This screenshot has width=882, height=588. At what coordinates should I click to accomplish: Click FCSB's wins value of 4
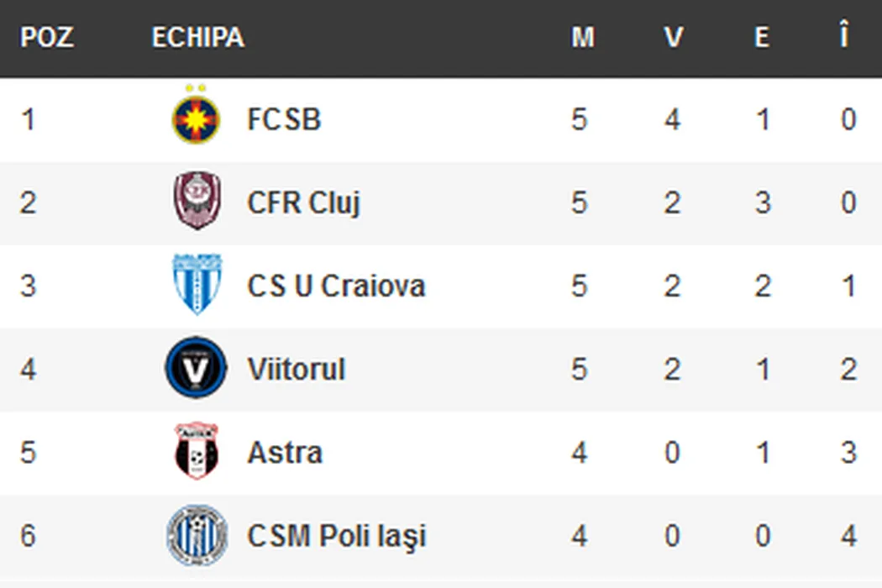672,120
